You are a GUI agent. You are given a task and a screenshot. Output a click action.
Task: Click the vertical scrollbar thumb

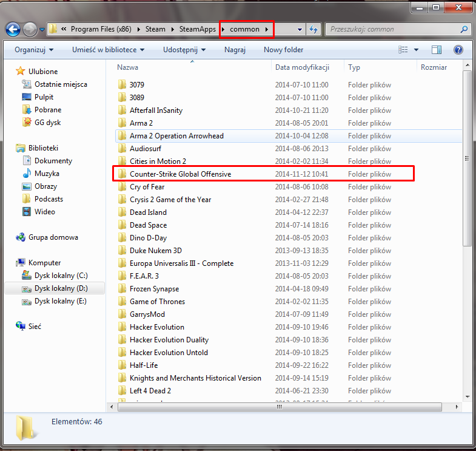[467, 158]
